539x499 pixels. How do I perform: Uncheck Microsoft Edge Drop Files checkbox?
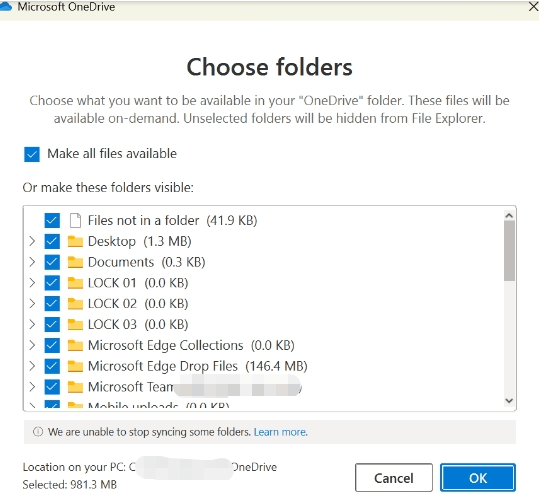pyautogui.click(x=52, y=366)
